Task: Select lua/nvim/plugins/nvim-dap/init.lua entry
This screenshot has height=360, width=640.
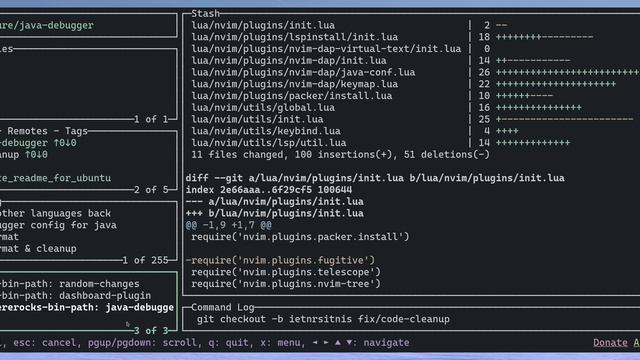Action: [x=289, y=61]
